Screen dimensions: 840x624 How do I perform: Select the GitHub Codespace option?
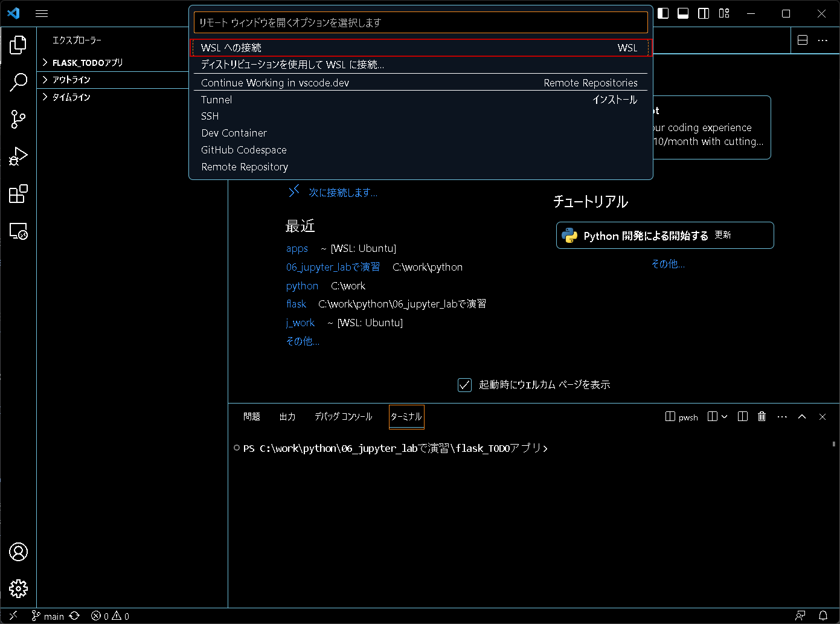pos(420,150)
